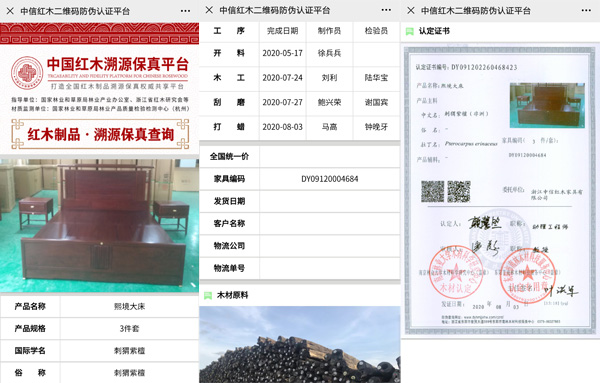
Task: Tap the 产品规格 value 3件套
Action: pyautogui.click(x=129, y=328)
